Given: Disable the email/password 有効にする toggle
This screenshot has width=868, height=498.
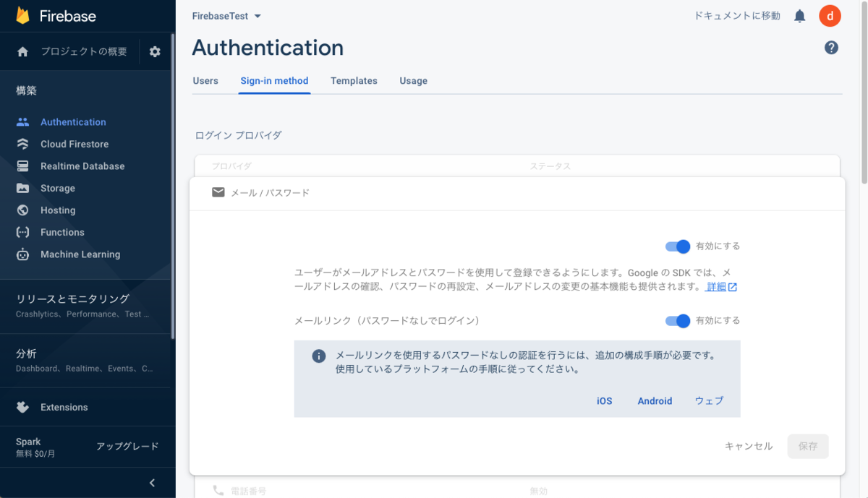Looking at the screenshot, I should (x=678, y=246).
